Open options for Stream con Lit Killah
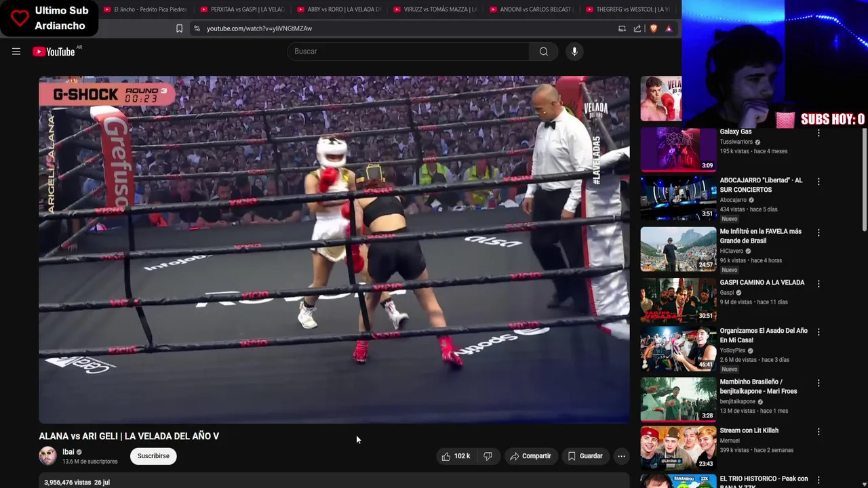 (818, 432)
